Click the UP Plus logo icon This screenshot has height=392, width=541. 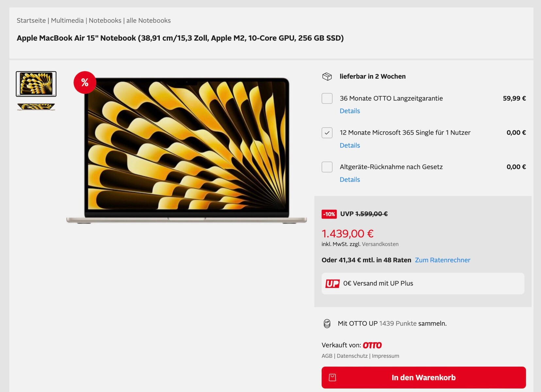pos(332,284)
